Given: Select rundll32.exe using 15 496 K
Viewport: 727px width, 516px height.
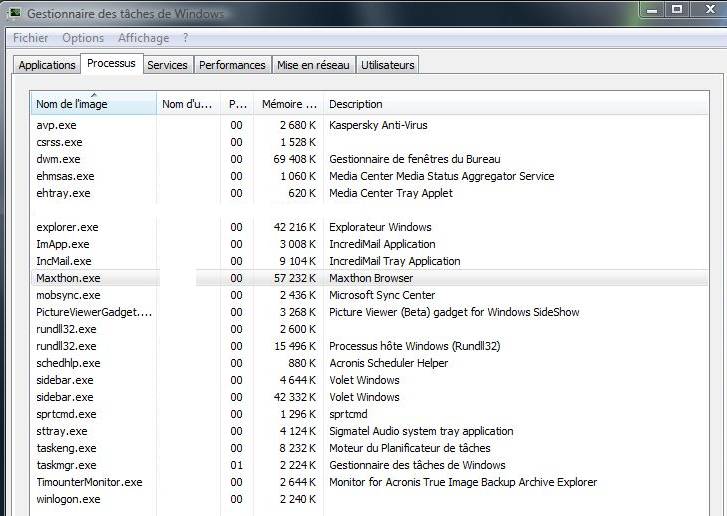Looking at the screenshot, I should (370, 346).
